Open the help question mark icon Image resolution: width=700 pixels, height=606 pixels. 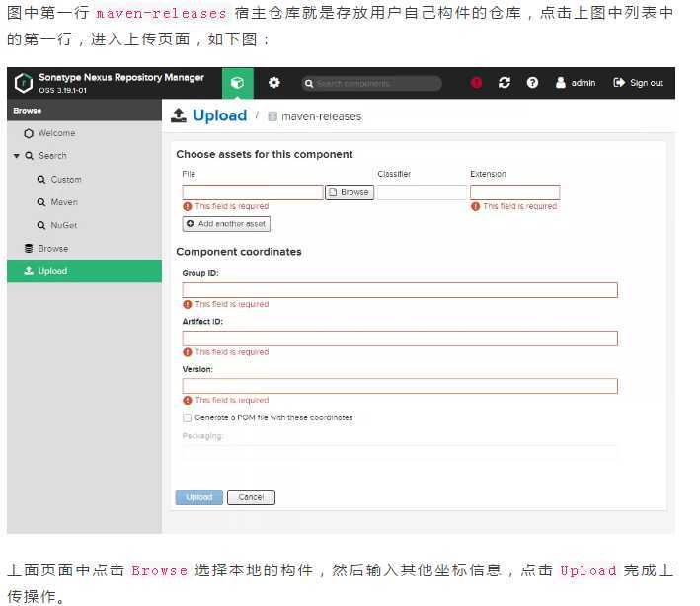pyautogui.click(x=532, y=83)
